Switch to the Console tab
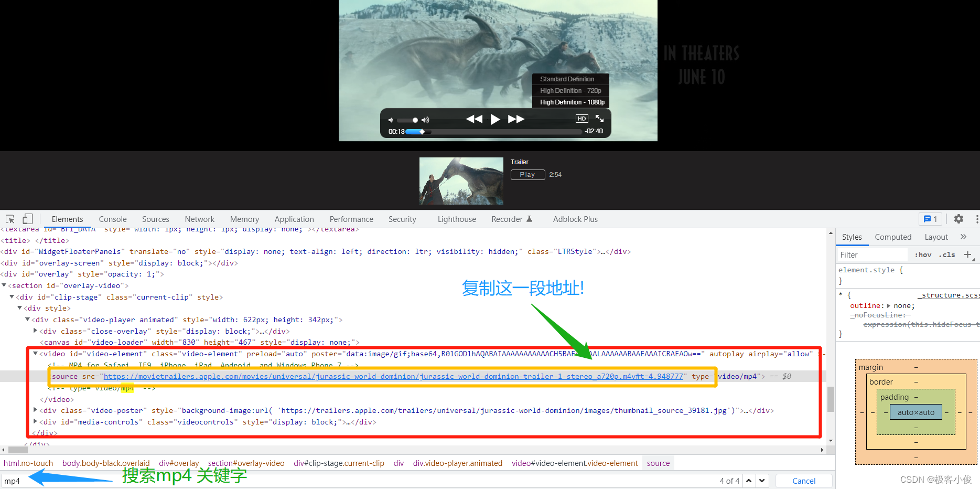980x489 pixels. pyautogui.click(x=113, y=219)
